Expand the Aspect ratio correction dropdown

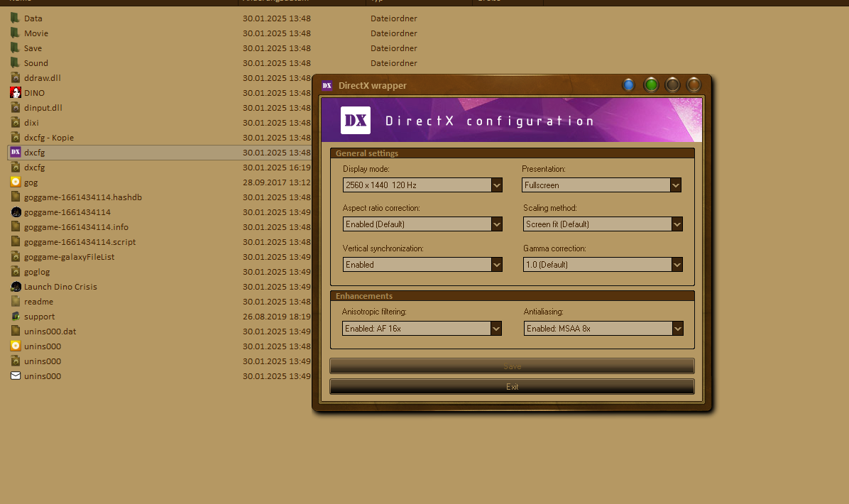[422, 224]
